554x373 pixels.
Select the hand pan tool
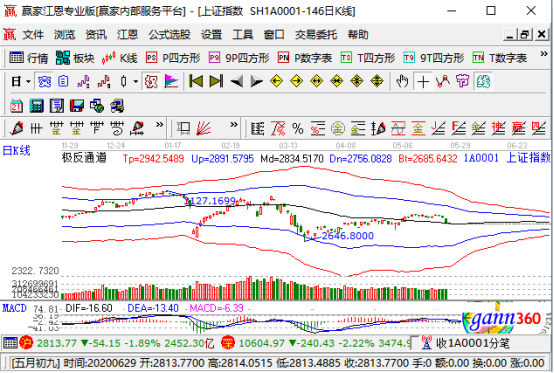pyautogui.click(x=402, y=81)
